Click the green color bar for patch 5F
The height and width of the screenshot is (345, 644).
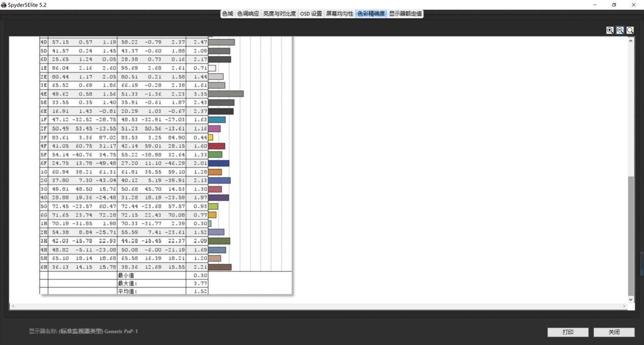tap(215, 154)
